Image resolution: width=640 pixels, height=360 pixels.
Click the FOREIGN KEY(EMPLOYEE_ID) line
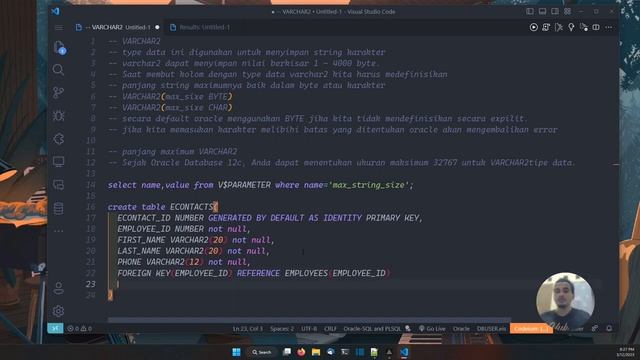point(253,273)
